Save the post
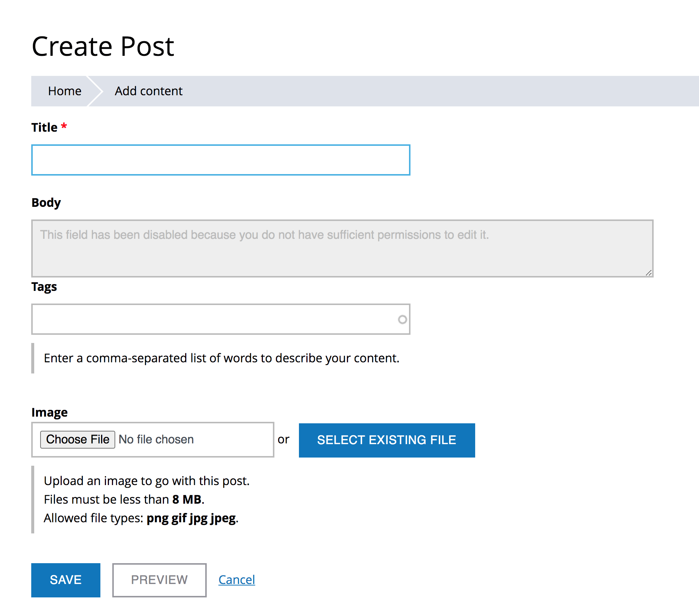Viewport: 699px width, 616px height. coord(66,580)
